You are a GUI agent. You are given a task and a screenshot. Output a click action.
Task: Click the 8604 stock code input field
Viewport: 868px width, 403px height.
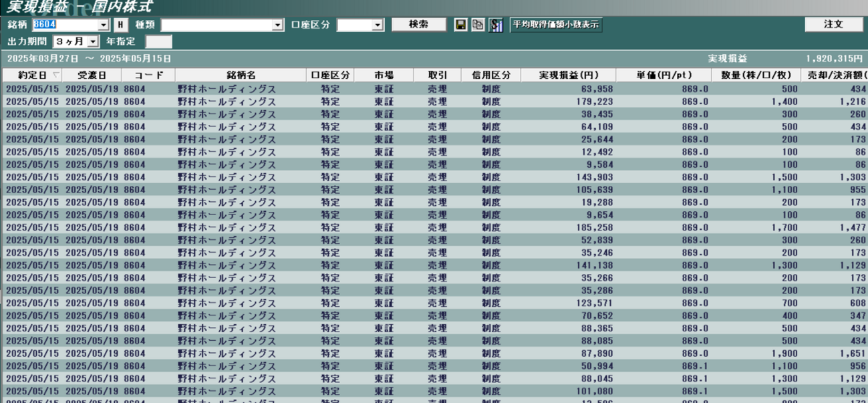[x=65, y=25]
